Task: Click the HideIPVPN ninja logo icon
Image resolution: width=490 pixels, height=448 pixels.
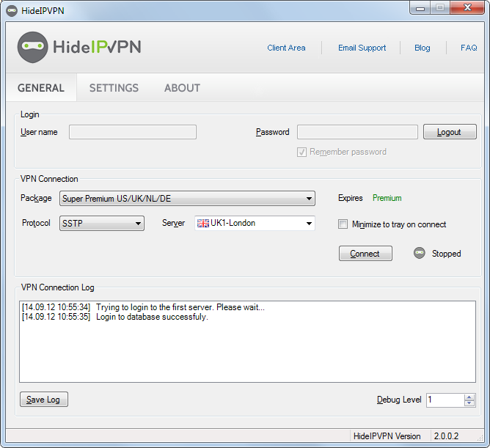Action: [x=32, y=47]
